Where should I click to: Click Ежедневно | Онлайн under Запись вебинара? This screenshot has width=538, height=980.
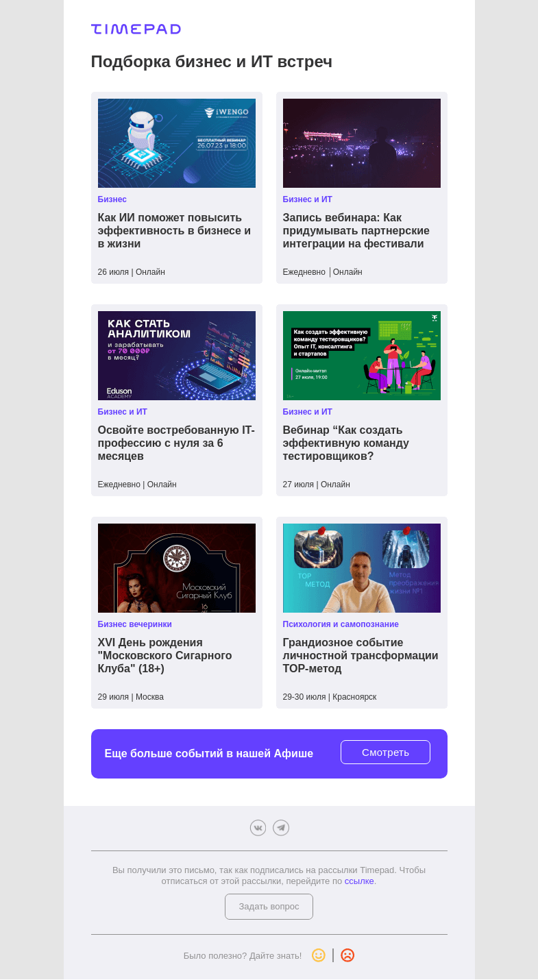coord(323,272)
